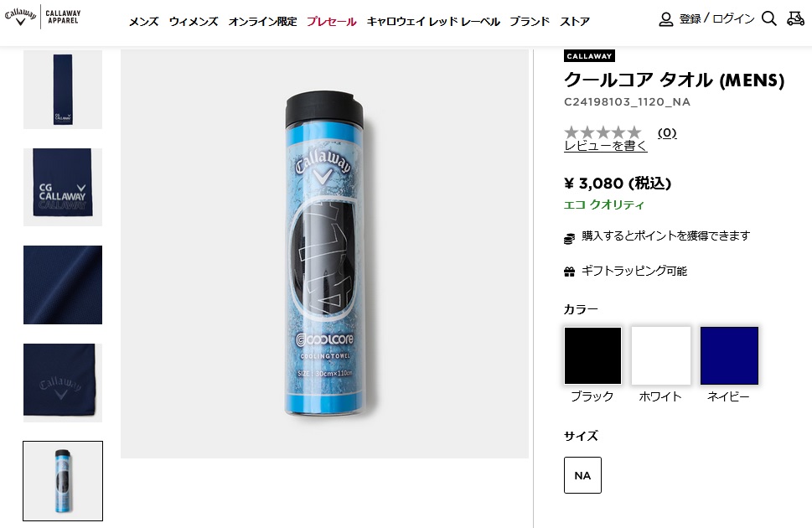812x528 pixels.
Task: Choose the black color swatch
Action: coord(592,355)
